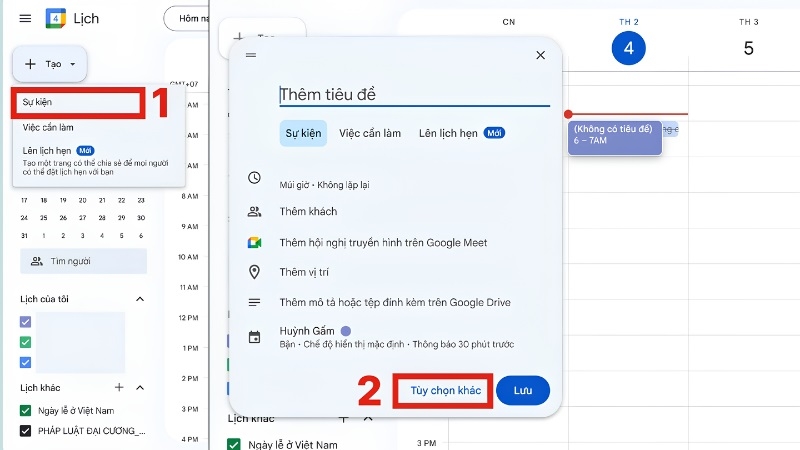
Task: Pick date 20 in mini calendar
Action: click(82, 201)
